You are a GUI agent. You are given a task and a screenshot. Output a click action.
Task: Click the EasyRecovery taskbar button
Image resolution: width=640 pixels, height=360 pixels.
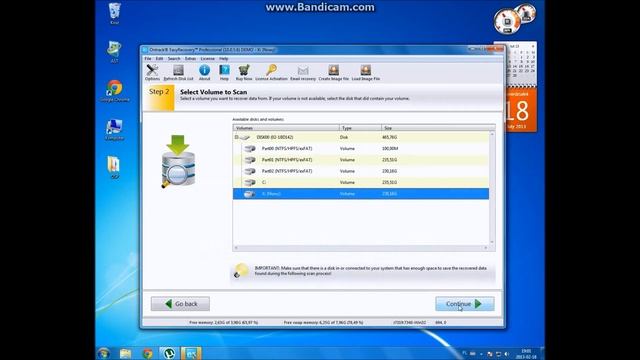point(191,353)
